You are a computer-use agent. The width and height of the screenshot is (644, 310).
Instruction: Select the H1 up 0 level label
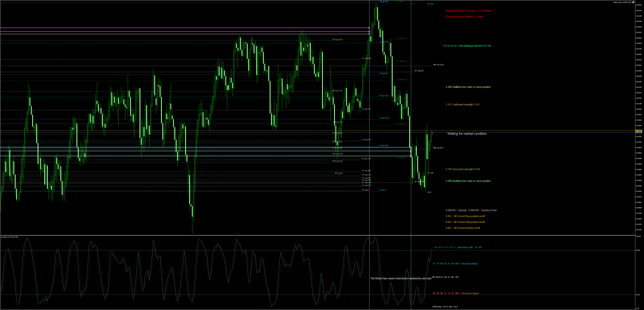[x=365, y=190]
